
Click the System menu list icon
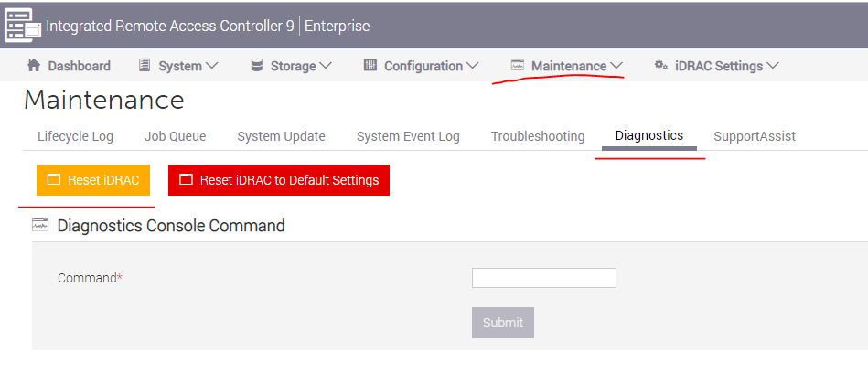[x=145, y=65]
